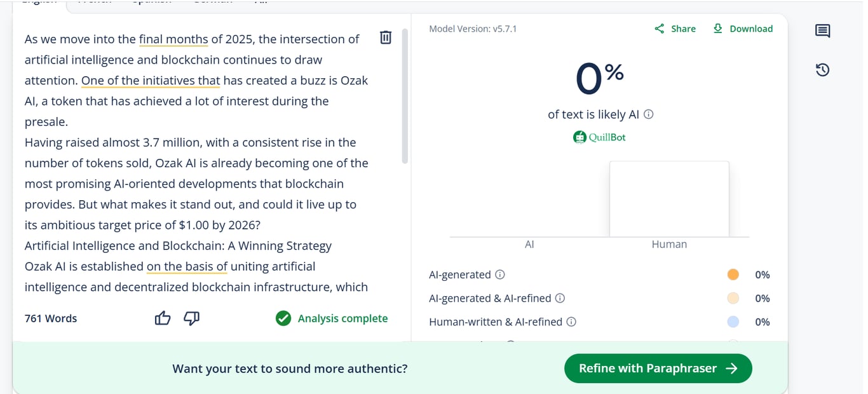868x394 pixels.
Task: Select the underlined "One of the initiatives that" phrase
Action: pos(151,81)
